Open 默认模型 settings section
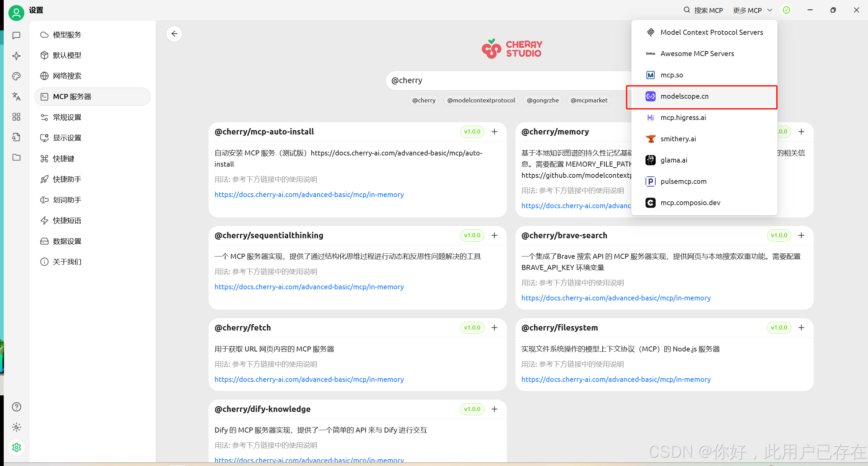The height and width of the screenshot is (466, 868). [92, 55]
